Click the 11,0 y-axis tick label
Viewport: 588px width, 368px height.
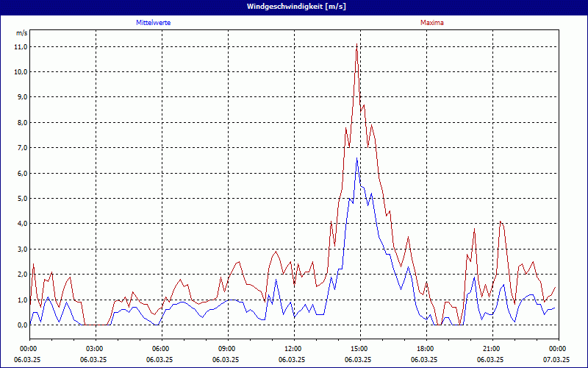tap(21, 46)
